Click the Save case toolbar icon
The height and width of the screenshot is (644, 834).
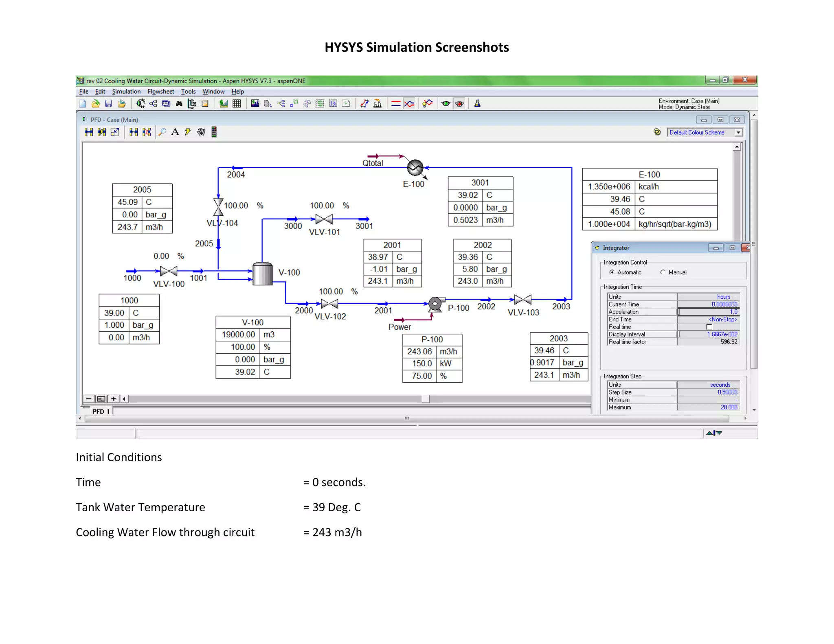108,104
